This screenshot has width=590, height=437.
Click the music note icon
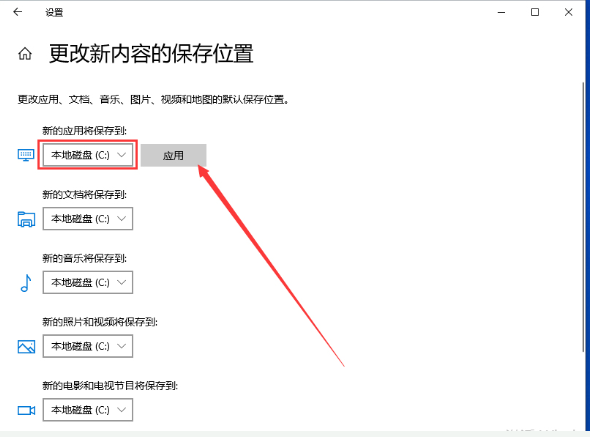coord(26,283)
